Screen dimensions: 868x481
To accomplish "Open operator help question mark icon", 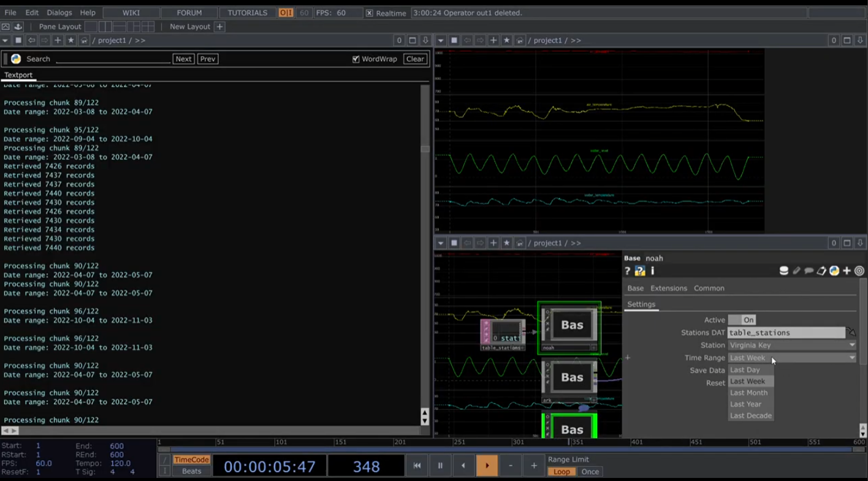I will (x=627, y=271).
